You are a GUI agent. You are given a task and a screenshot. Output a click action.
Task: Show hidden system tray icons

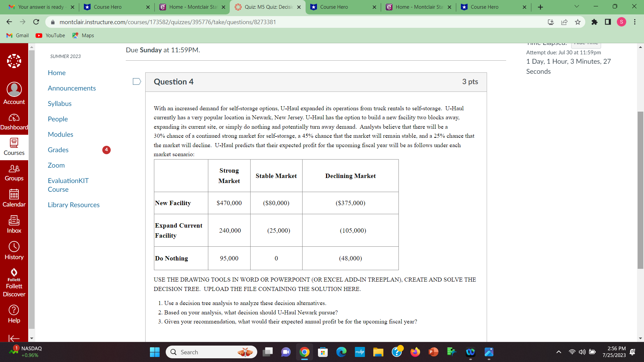[x=558, y=352]
